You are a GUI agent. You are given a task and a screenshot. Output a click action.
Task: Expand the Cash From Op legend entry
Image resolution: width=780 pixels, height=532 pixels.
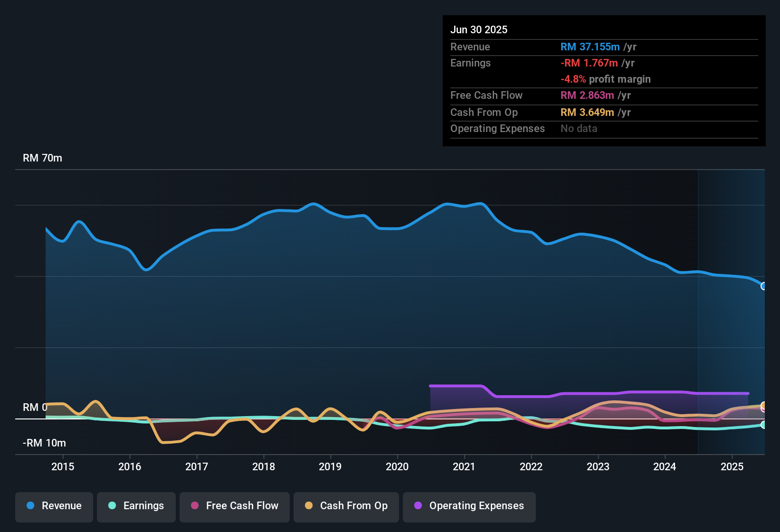point(346,506)
